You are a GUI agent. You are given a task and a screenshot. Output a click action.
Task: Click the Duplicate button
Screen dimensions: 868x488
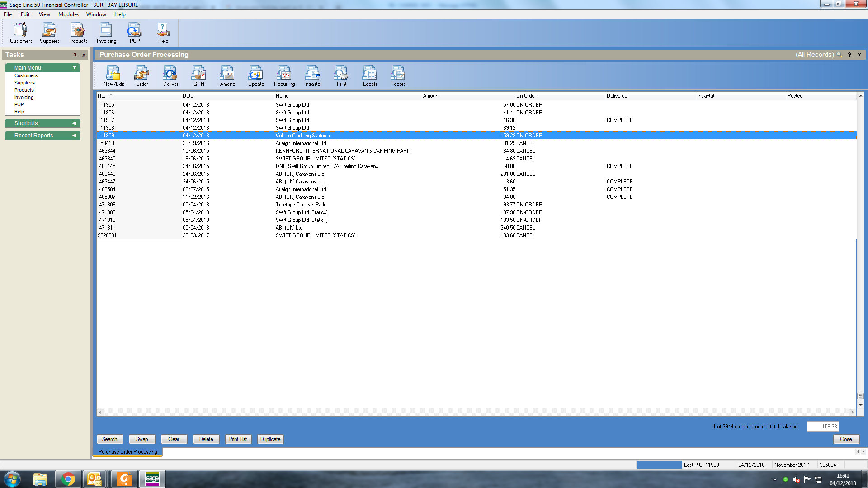(x=270, y=439)
